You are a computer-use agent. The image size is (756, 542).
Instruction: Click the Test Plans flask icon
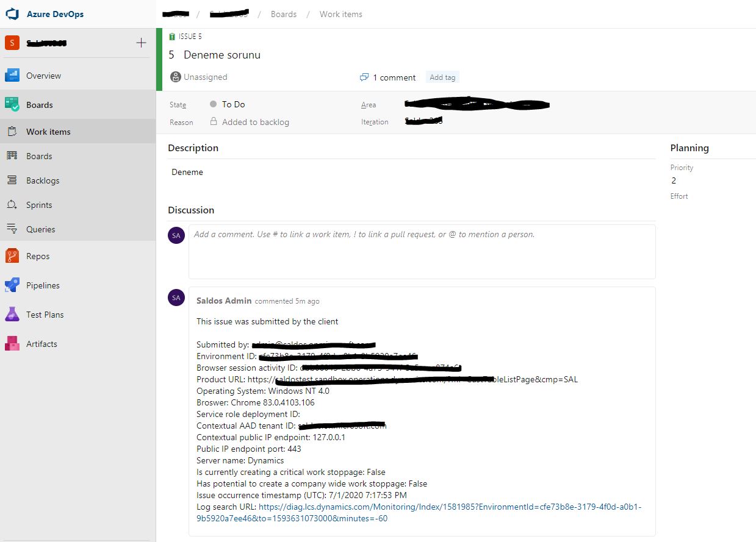click(12, 315)
